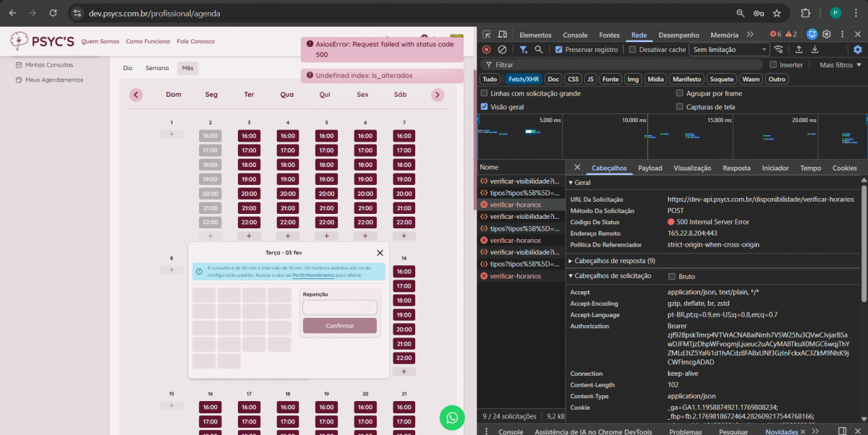Open network search magnifier icon
This screenshot has height=435, width=868.
(x=539, y=50)
